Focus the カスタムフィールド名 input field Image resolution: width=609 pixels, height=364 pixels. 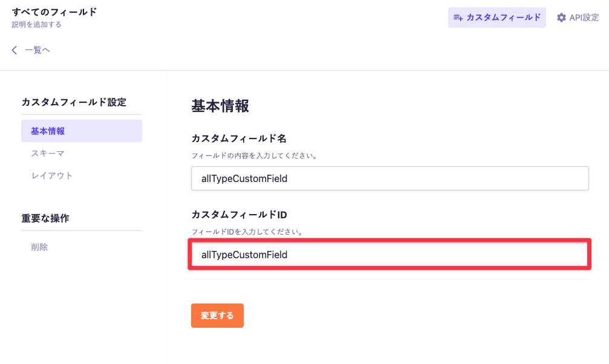[389, 178]
